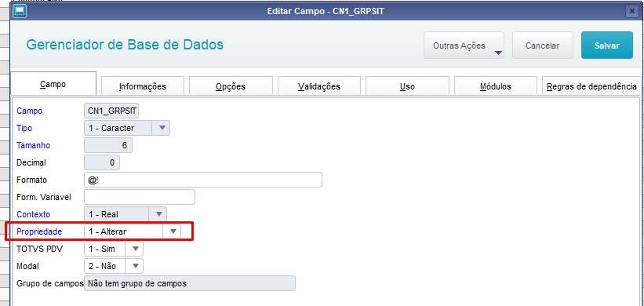Click the Campo field CN1_GRPSIT

[x=111, y=111]
